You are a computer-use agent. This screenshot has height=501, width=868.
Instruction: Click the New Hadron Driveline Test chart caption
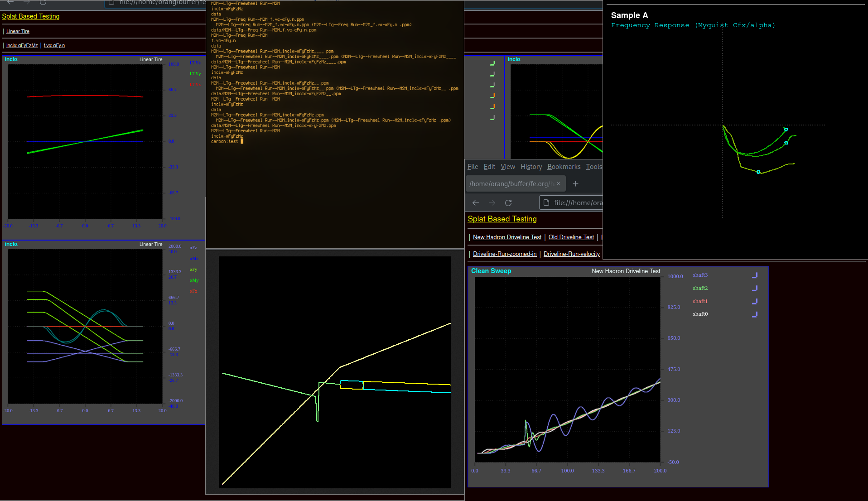(626, 271)
